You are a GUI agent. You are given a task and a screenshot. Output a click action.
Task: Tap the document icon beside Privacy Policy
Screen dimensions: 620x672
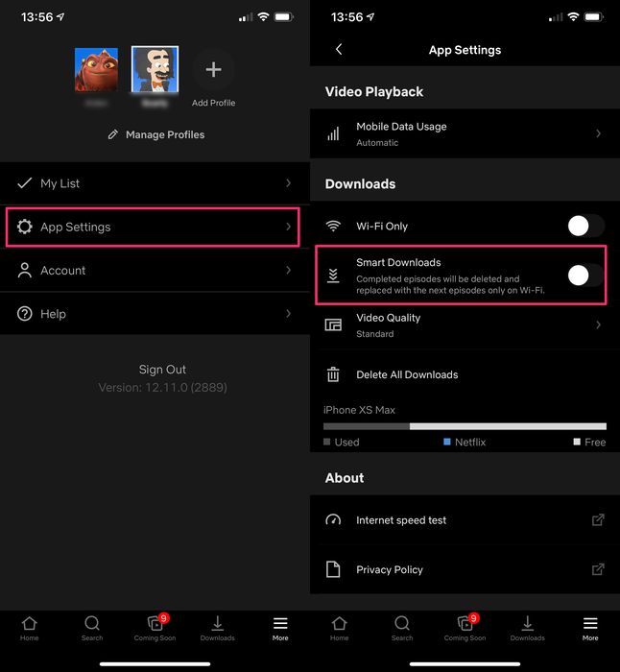coord(333,569)
